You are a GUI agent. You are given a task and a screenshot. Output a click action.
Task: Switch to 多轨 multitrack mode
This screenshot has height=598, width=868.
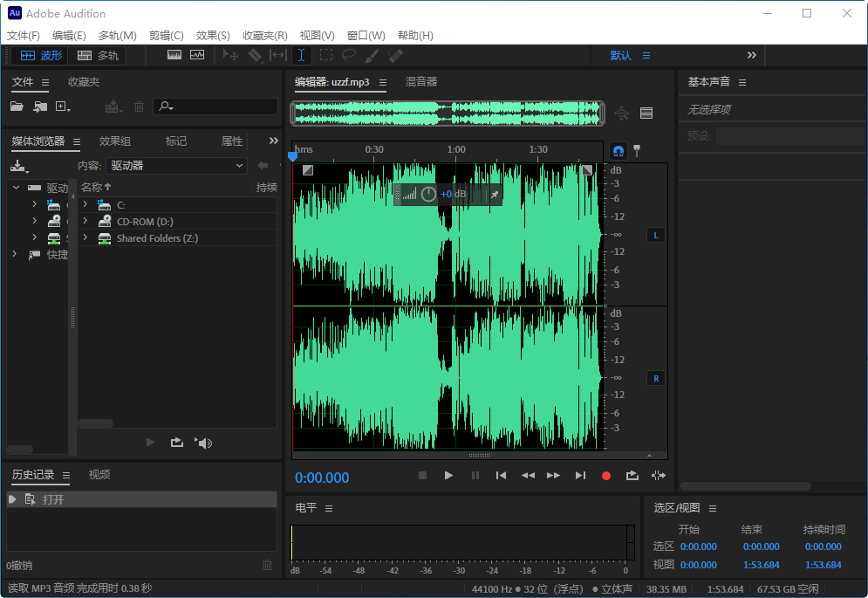tap(99, 54)
